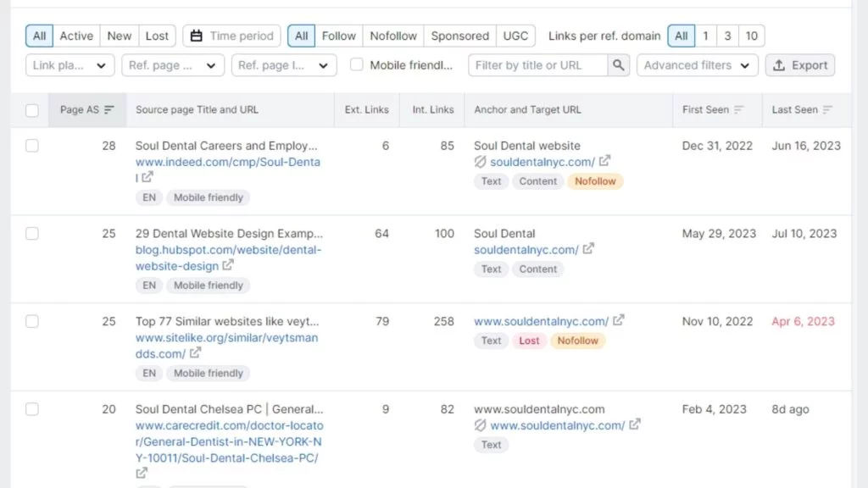Open www.souldentalnyc.com/ target in sitelike row
868x488 pixels.
click(x=541, y=321)
